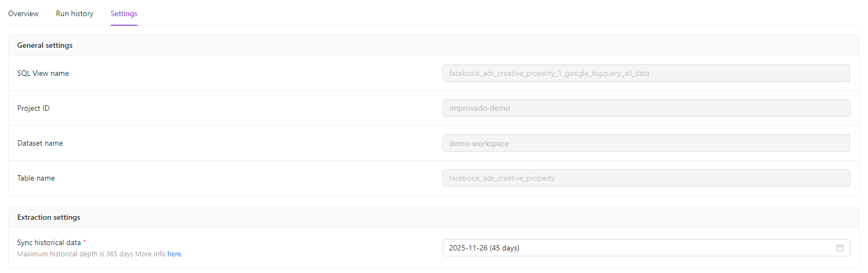Image resolution: width=868 pixels, height=273 pixels.
Task: Click the facebook_ads_creative_property Table name field
Action: tap(646, 178)
